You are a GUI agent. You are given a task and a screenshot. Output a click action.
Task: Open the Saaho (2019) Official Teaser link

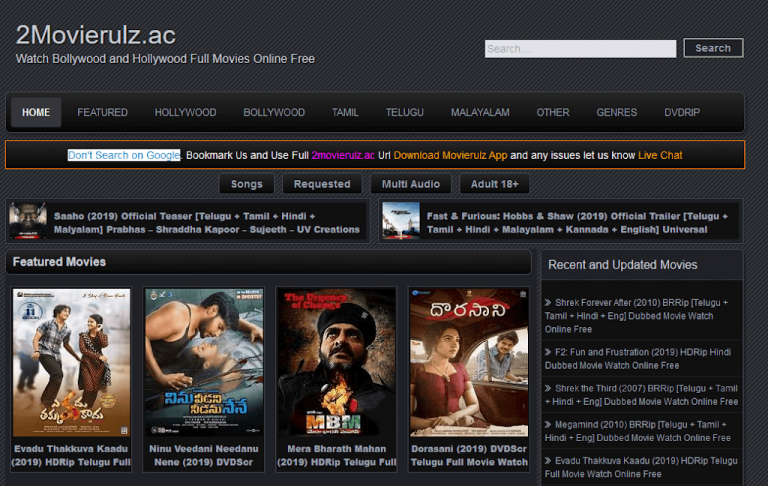[207, 223]
